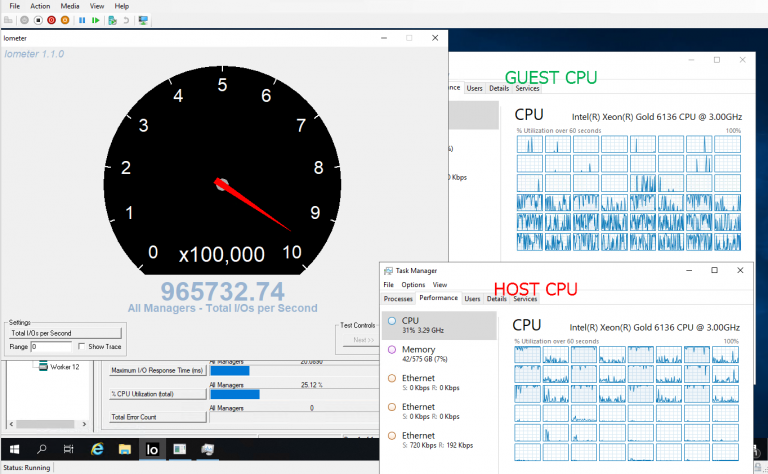Screen dimensions: 768x474
Task: Open the 'Maximum I/O Response Time (ms)' selector
Action: (157, 371)
